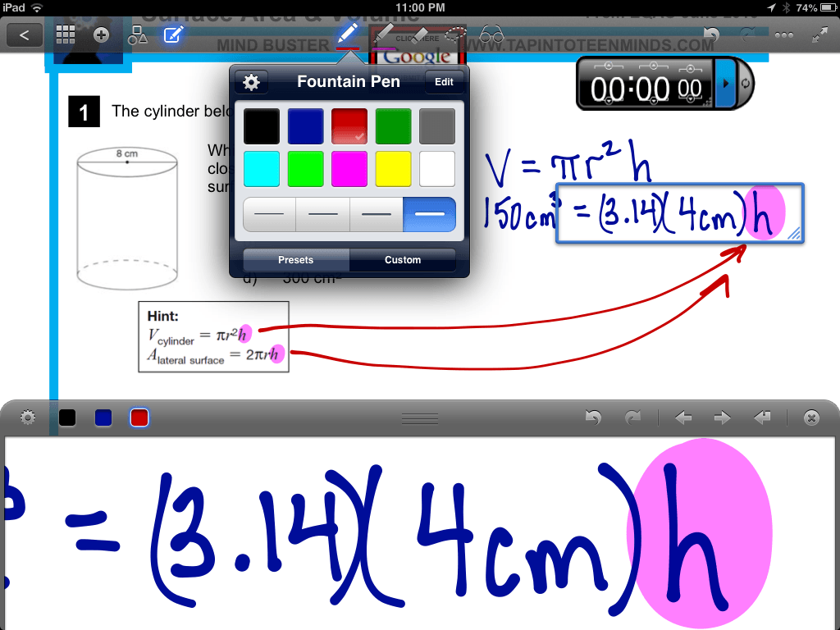
Task: Pick blue pen in zoom panel
Action: 103,418
